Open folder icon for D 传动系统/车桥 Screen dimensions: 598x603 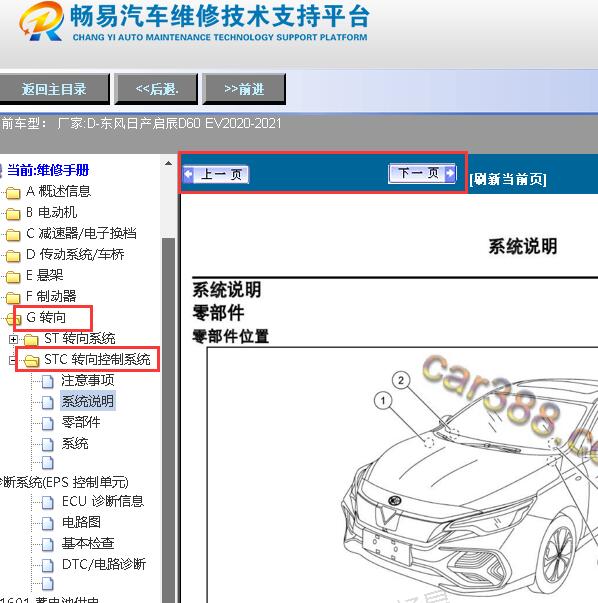pyautogui.click(x=13, y=256)
